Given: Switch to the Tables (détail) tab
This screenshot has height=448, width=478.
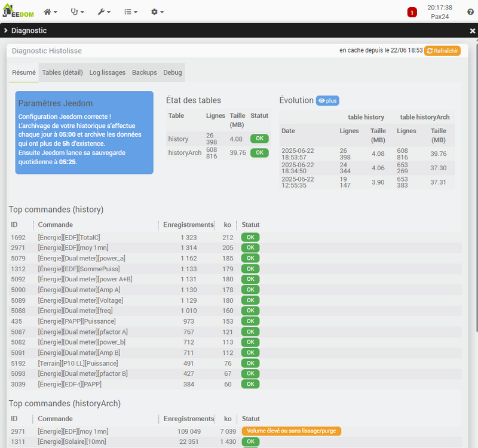Looking at the screenshot, I should [x=62, y=72].
